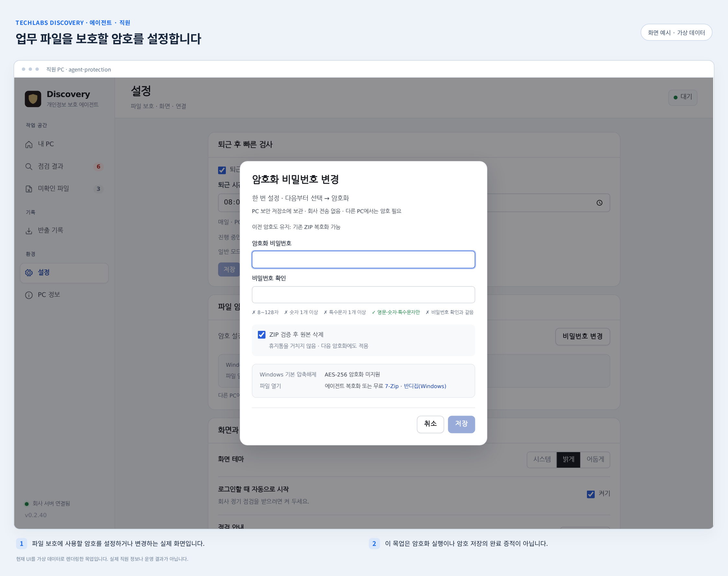This screenshot has width=728, height=576.
Task: Uncheck ZIP 검증 후 원본 삭제 checkbox
Action: (261, 334)
